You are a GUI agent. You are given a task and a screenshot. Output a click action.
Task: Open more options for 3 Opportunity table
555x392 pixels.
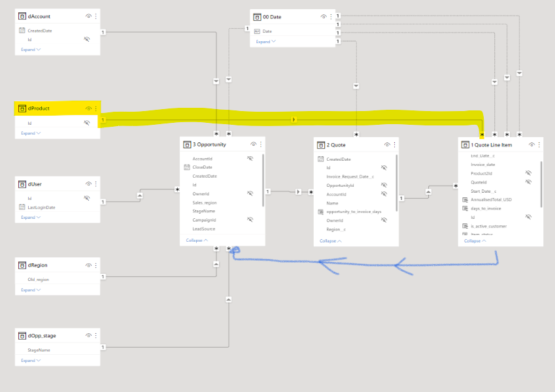pos(261,144)
